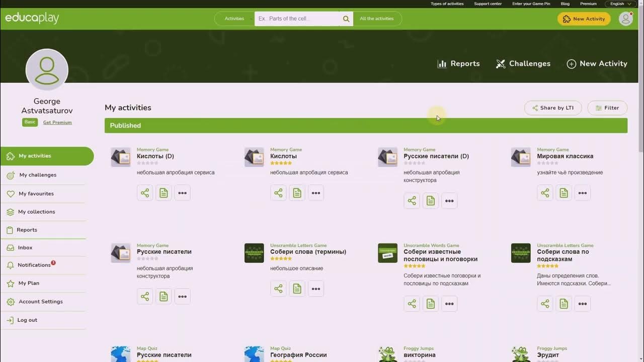
Task: Open the Blog link
Action: tap(565, 4)
